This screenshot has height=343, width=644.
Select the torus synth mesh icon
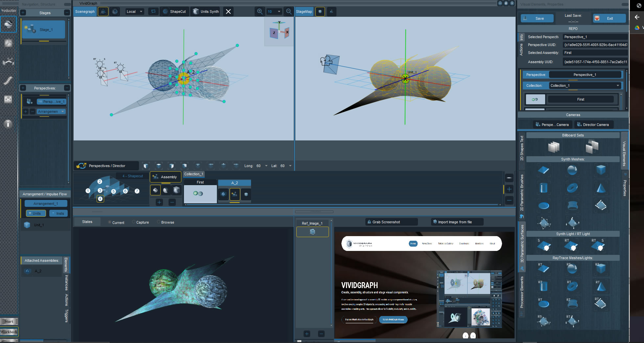coord(572,188)
